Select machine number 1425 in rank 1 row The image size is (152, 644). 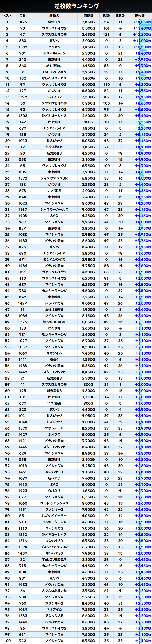coord(23,22)
